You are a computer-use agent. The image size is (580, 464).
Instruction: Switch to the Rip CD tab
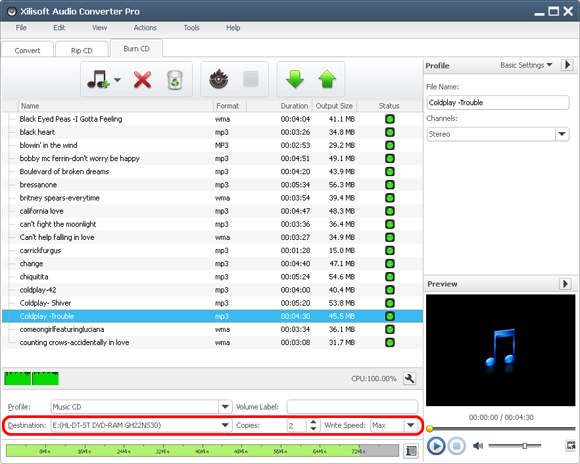coord(82,50)
